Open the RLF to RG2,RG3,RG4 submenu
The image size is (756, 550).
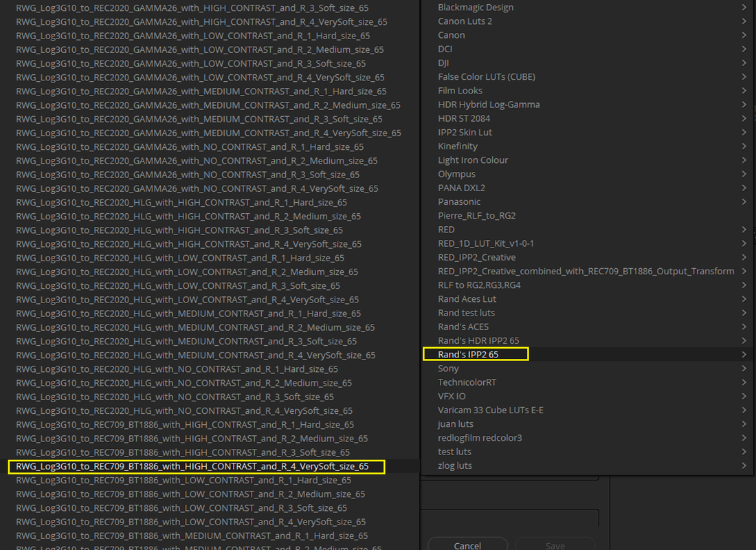[x=587, y=285]
